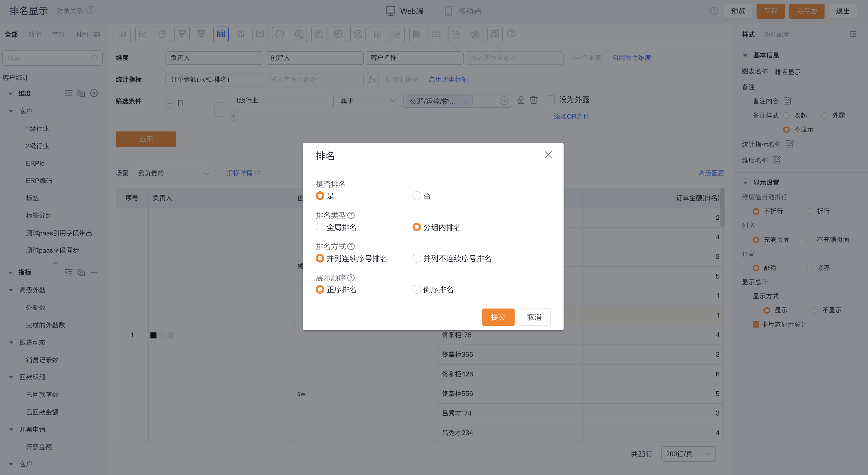Submit the ranking dialog via 提交
Image resolution: width=868 pixels, height=475 pixels.
coord(498,317)
